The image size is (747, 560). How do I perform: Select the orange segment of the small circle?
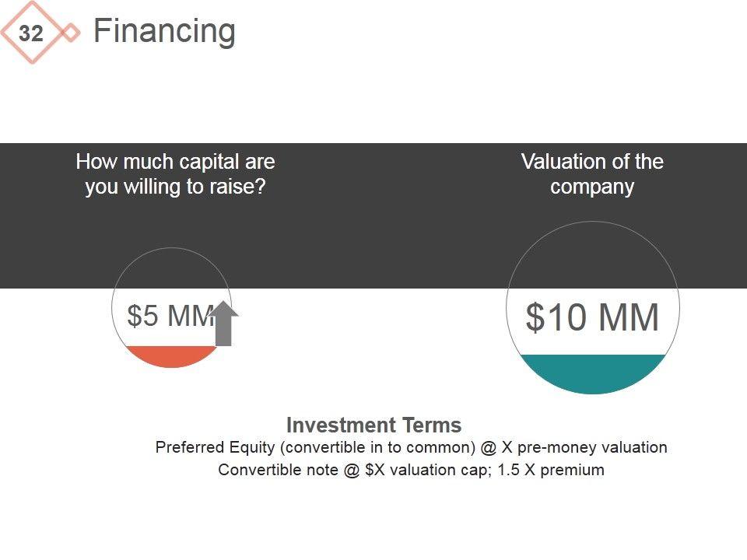tap(172, 356)
